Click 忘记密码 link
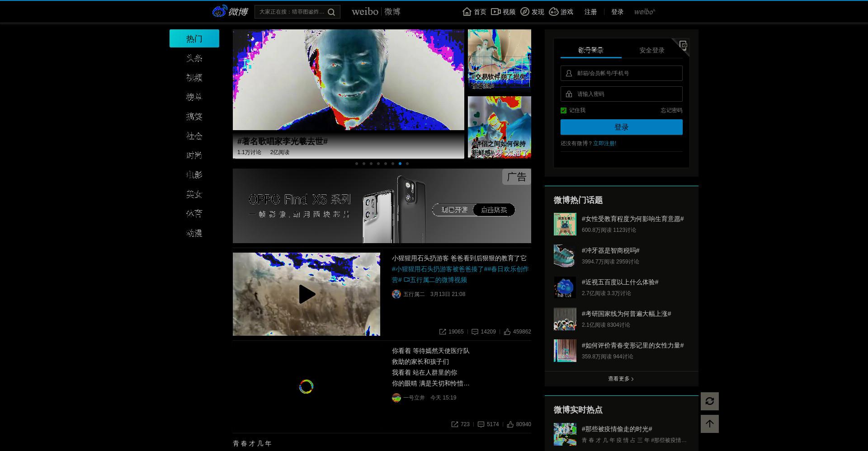868x451 pixels. [671, 110]
